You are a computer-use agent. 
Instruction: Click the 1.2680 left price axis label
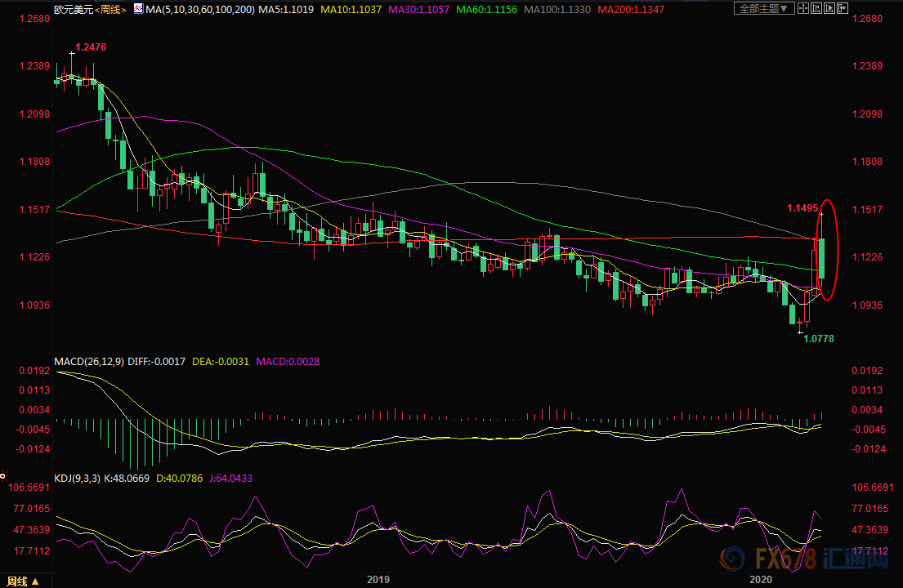[34, 19]
